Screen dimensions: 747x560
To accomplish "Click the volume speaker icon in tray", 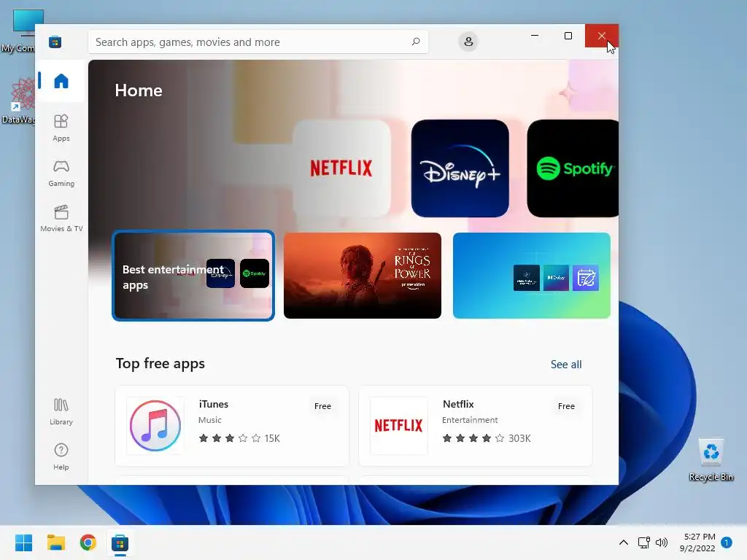I will point(661,542).
